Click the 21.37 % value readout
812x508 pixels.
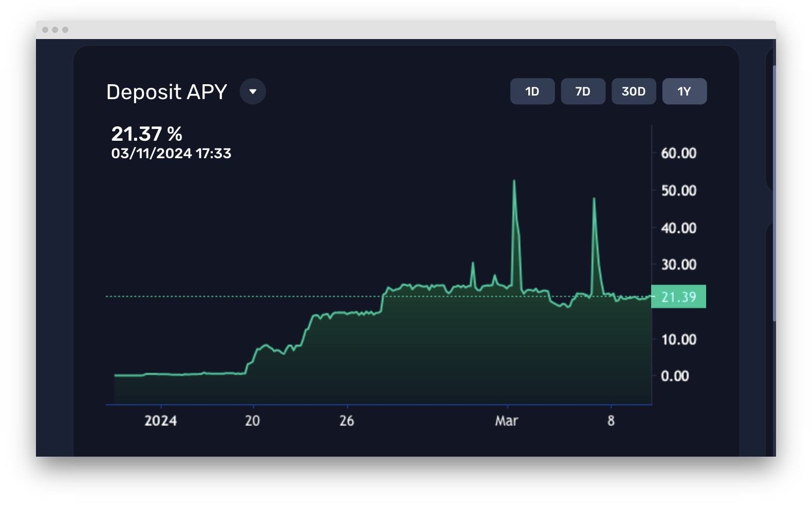click(x=146, y=134)
